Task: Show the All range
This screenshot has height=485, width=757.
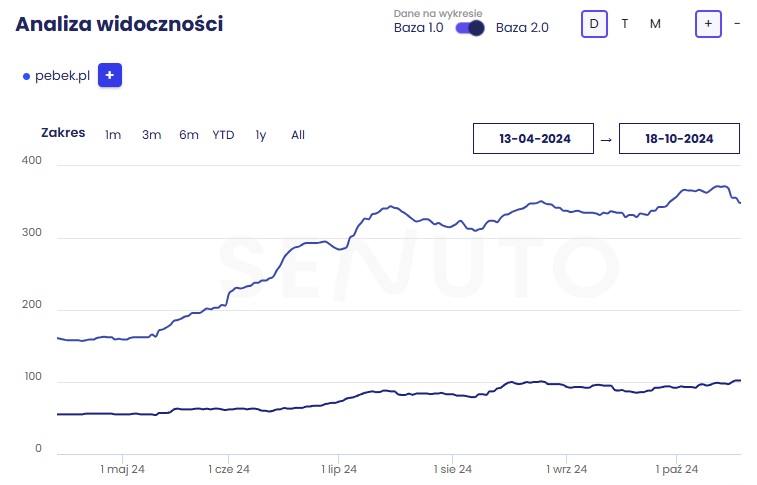Action: (x=298, y=135)
